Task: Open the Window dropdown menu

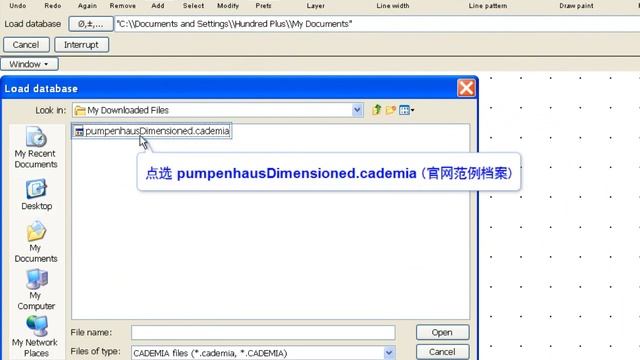Action: tap(29, 64)
